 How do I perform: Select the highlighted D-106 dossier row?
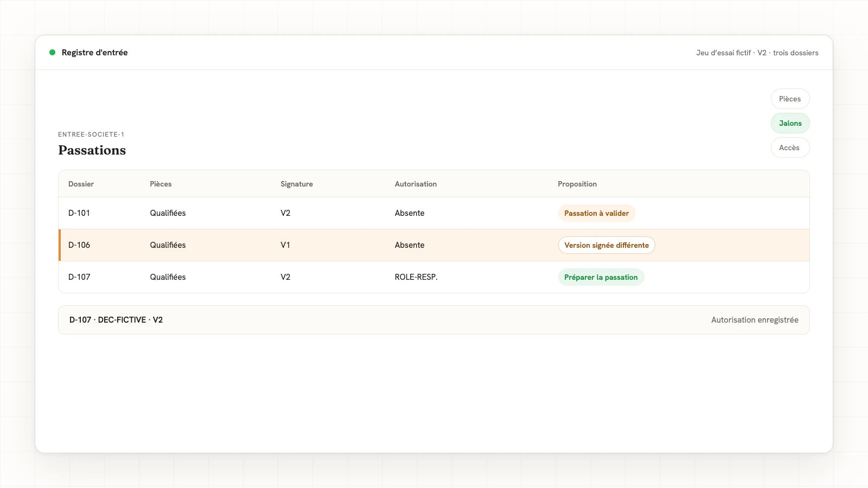[434, 245]
